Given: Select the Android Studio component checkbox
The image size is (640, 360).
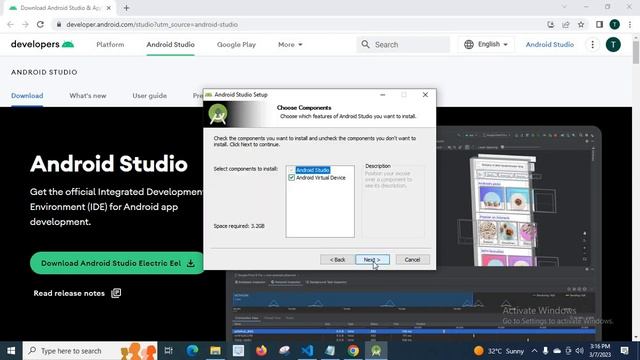Looking at the screenshot, I should coord(291,170).
